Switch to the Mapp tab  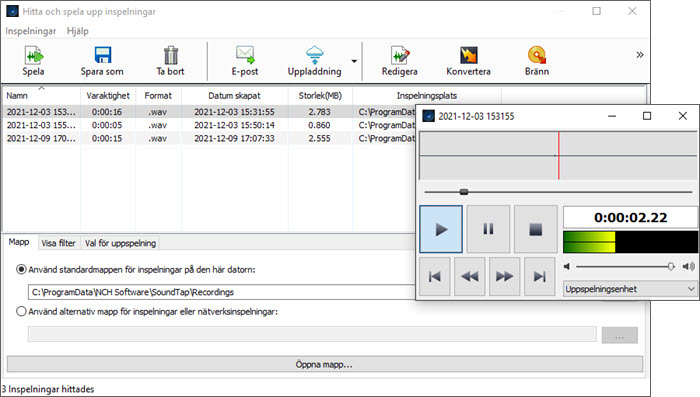tap(19, 242)
